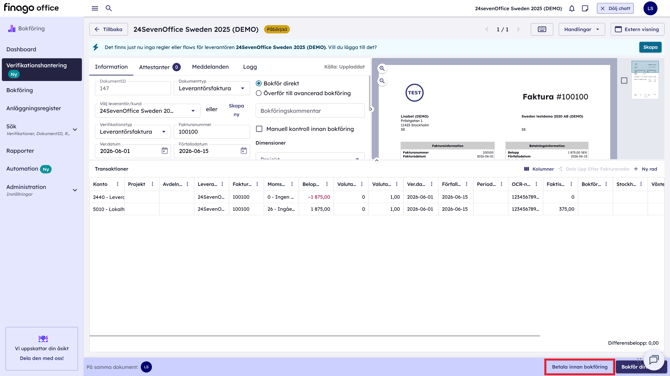Open the Konto column menu dots
Image resolution: width=670 pixels, height=376 pixels.
(x=118, y=184)
